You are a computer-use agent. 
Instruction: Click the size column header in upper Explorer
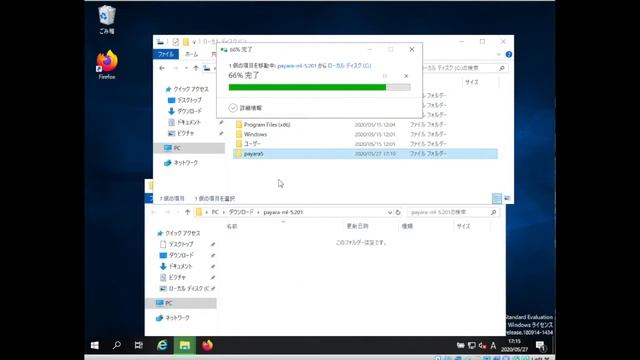point(472,82)
